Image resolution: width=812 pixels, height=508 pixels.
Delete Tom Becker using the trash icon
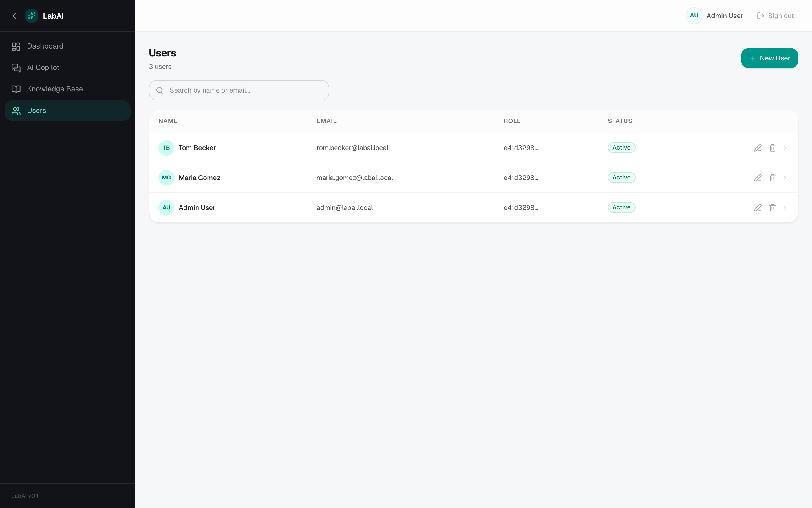pyautogui.click(x=773, y=148)
